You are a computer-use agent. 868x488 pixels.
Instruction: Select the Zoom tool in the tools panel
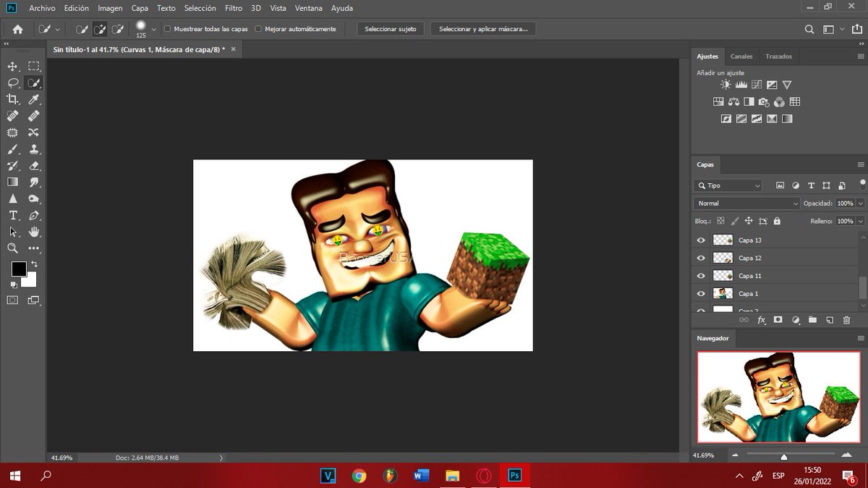[x=12, y=248]
